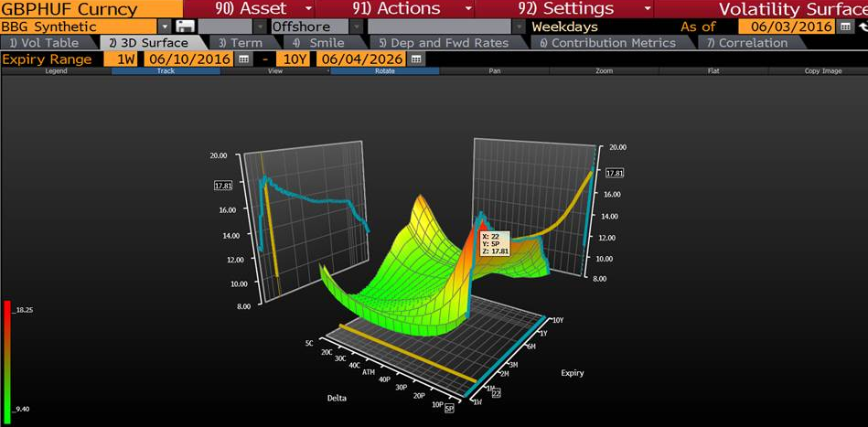Screen dimensions: 868x427
Task: Open the 7) Correlation tab
Action: (748, 43)
